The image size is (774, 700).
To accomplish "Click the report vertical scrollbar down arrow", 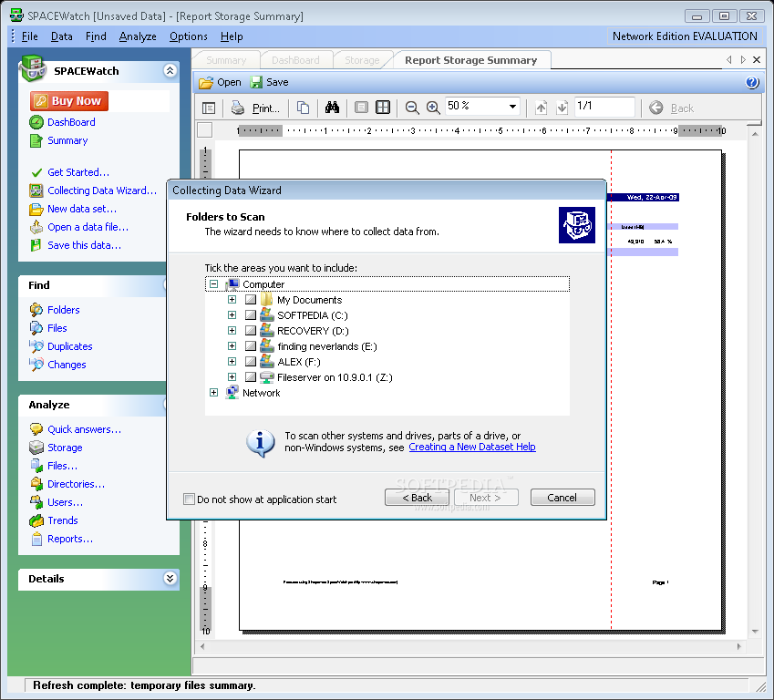I will (755, 632).
